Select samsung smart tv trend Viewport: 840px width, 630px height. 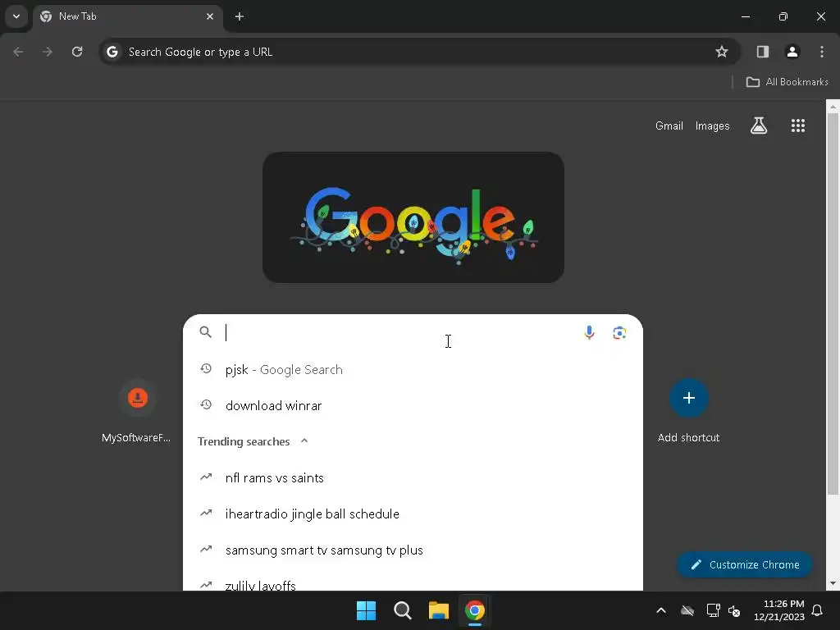pos(413,550)
